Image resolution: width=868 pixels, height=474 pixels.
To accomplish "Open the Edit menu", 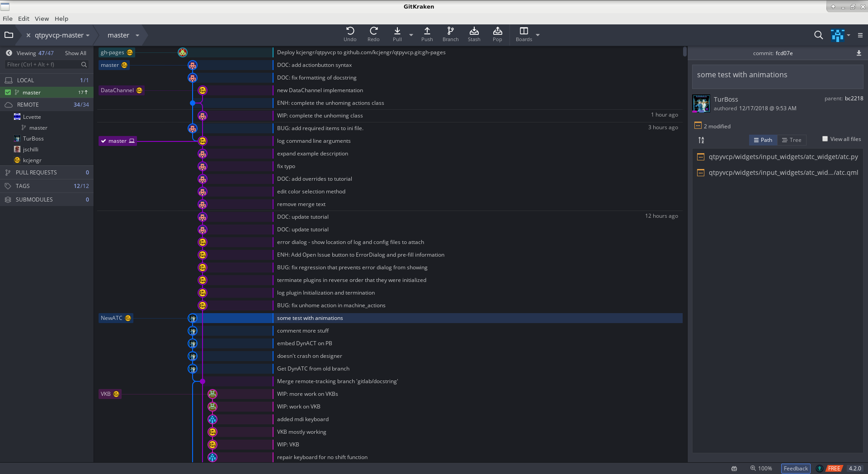I will click(x=24, y=19).
